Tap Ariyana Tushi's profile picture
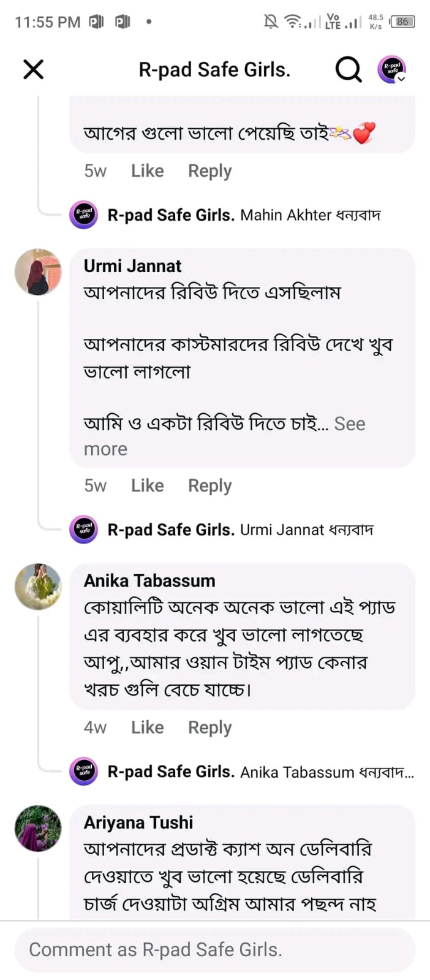This screenshot has height=980, width=430. click(x=38, y=829)
